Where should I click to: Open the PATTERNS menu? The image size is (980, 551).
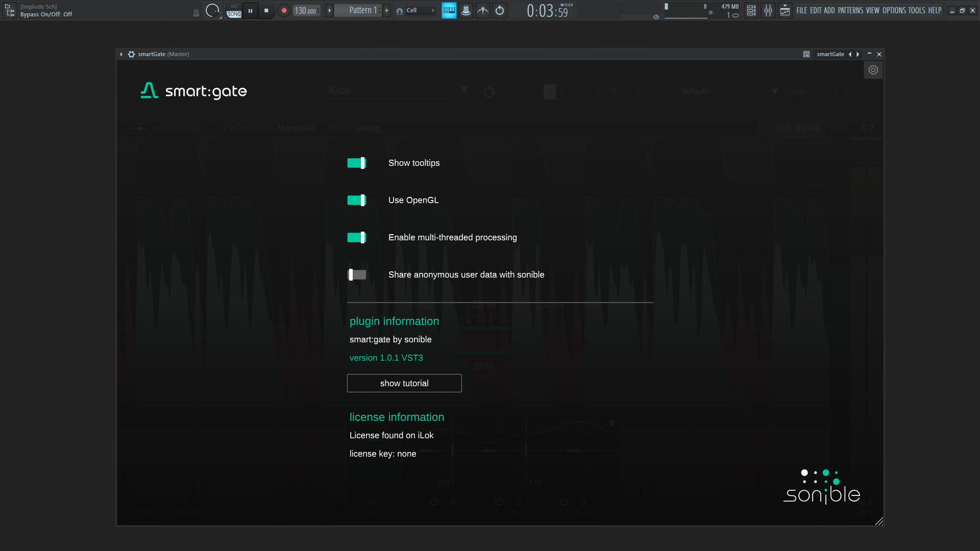coord(850,10)
